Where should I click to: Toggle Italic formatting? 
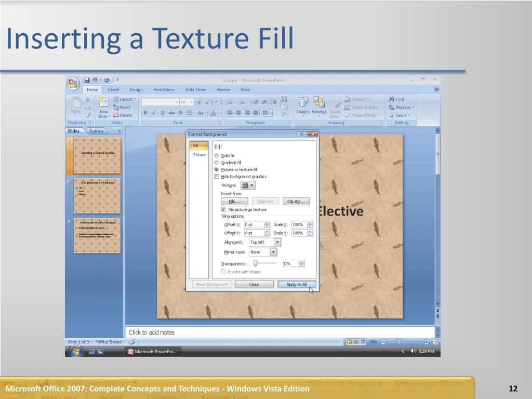154,113
